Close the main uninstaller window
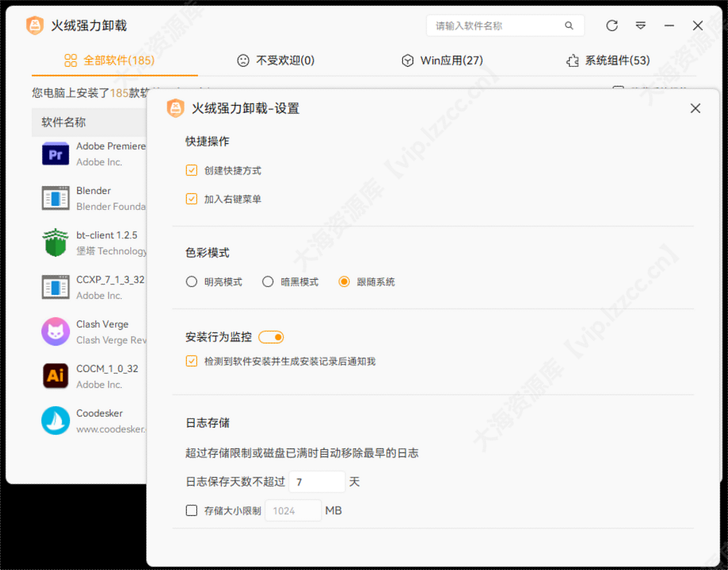Screen dimensions: 728x570 click(697, 25)
